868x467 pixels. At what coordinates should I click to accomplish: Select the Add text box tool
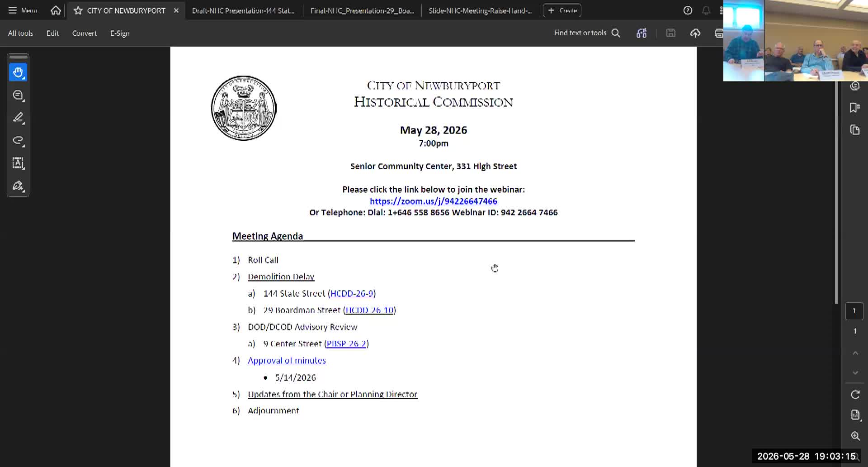click(x=18, y=163)
